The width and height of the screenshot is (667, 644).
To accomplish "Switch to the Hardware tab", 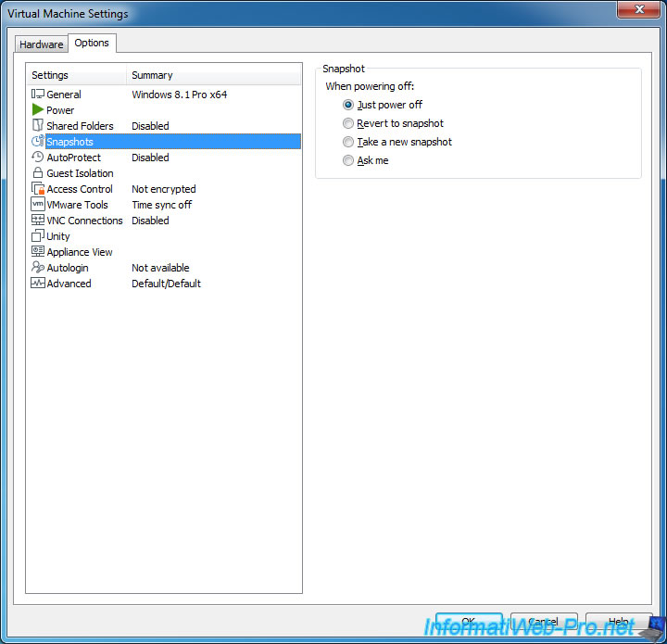I will [x=42, y=44].
